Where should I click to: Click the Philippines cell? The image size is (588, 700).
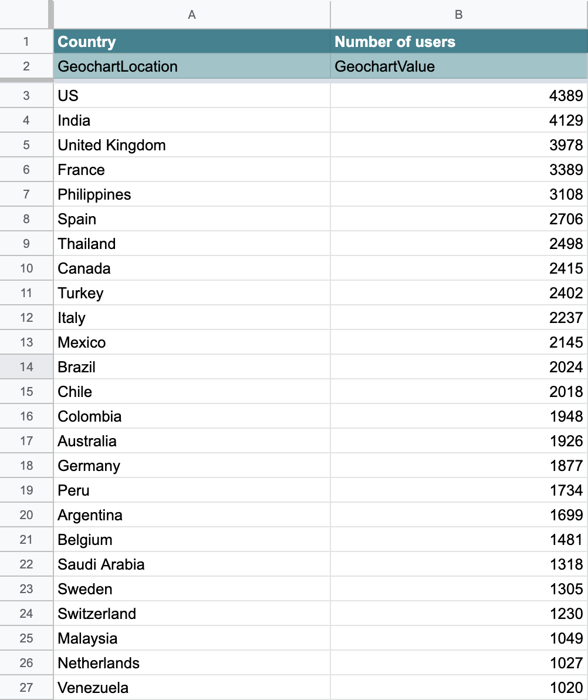point(192,194)
